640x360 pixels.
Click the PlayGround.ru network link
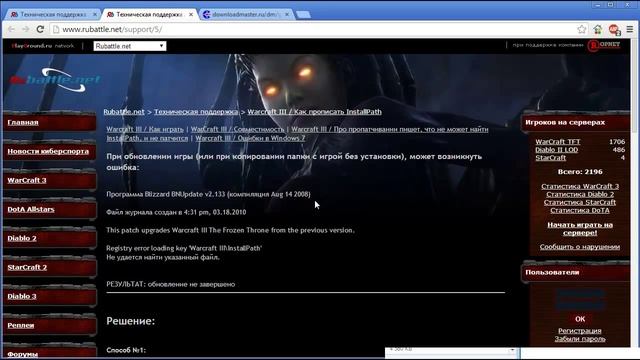pos(43,46)
